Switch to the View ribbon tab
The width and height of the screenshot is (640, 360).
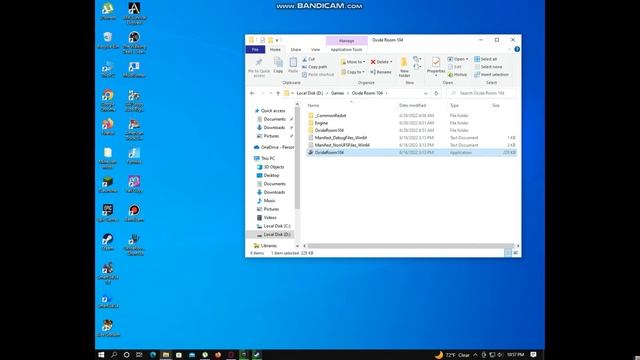(x=316, y=49)
